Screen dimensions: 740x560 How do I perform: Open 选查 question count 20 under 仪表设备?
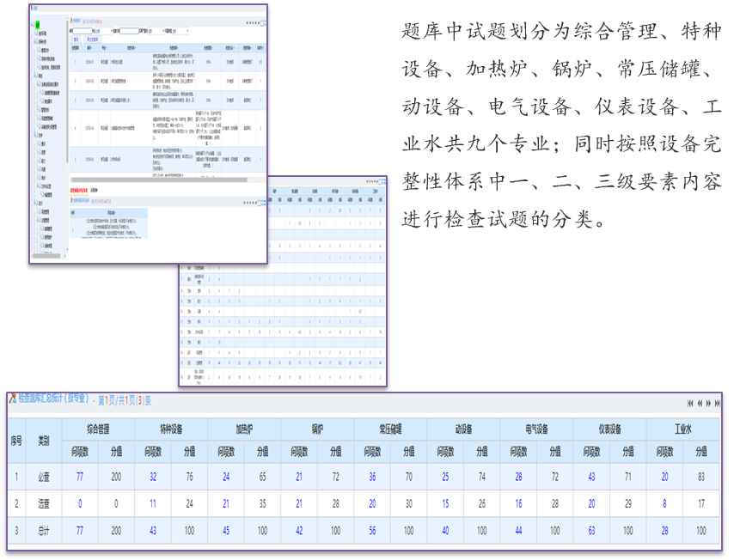[591, 504]
